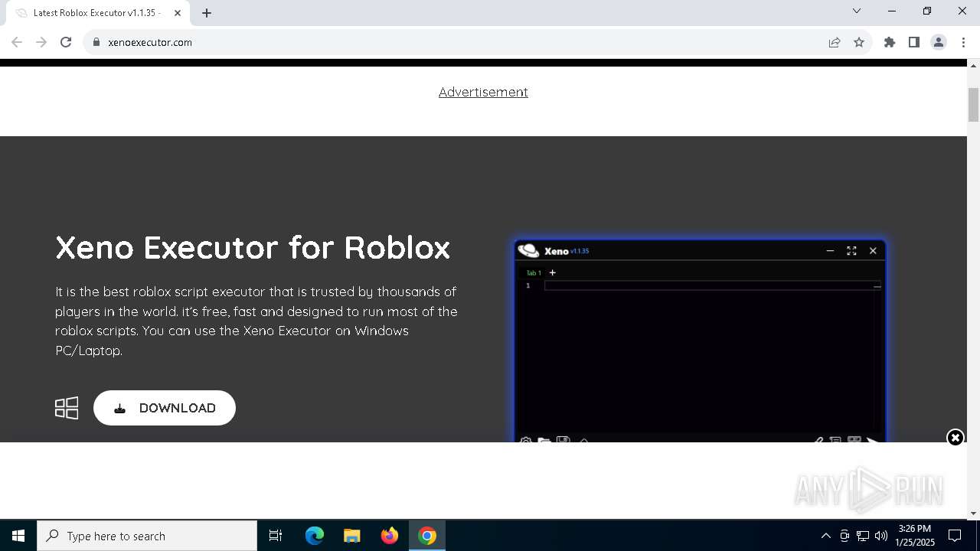Click the page vertical scrollbar thumb

[974, 105]
